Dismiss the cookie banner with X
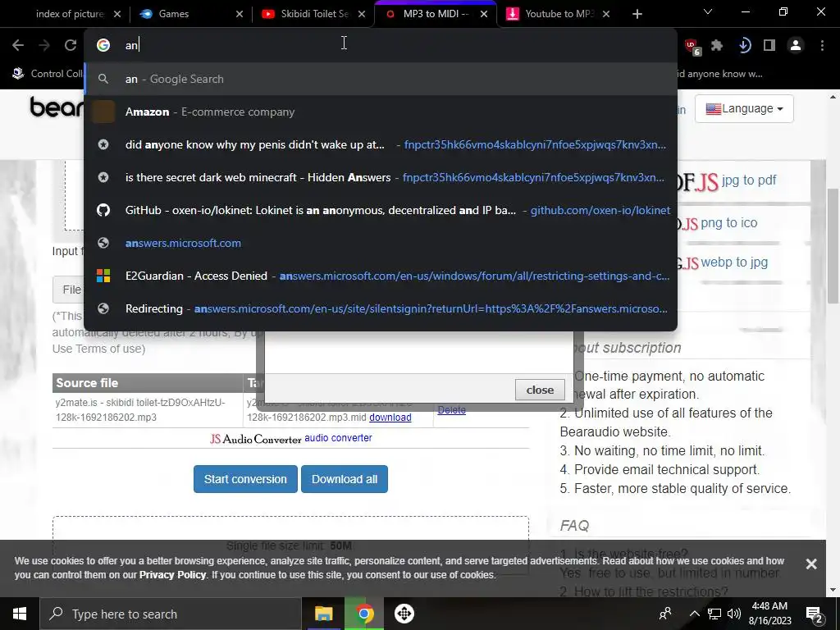Screen dimensions: 840x630 tap(811, 564)
